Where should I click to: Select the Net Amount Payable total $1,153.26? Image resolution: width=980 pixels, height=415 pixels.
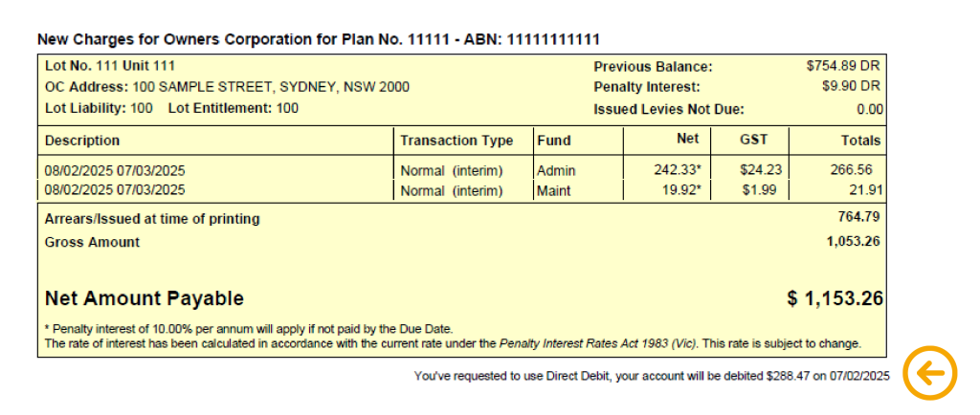835,299
